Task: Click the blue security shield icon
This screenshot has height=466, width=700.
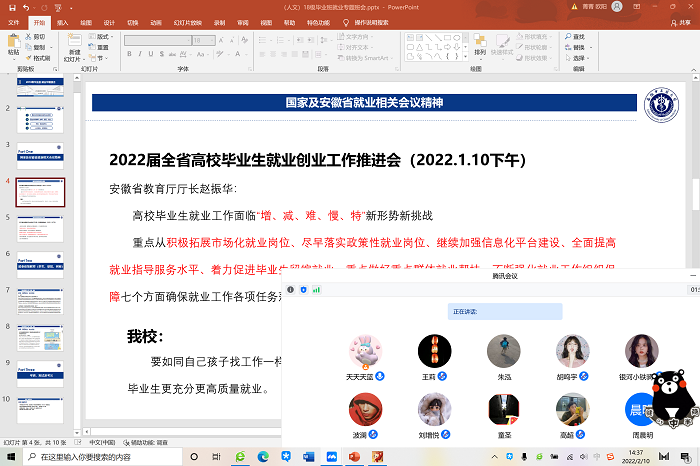Action: [x=303, y=289]
